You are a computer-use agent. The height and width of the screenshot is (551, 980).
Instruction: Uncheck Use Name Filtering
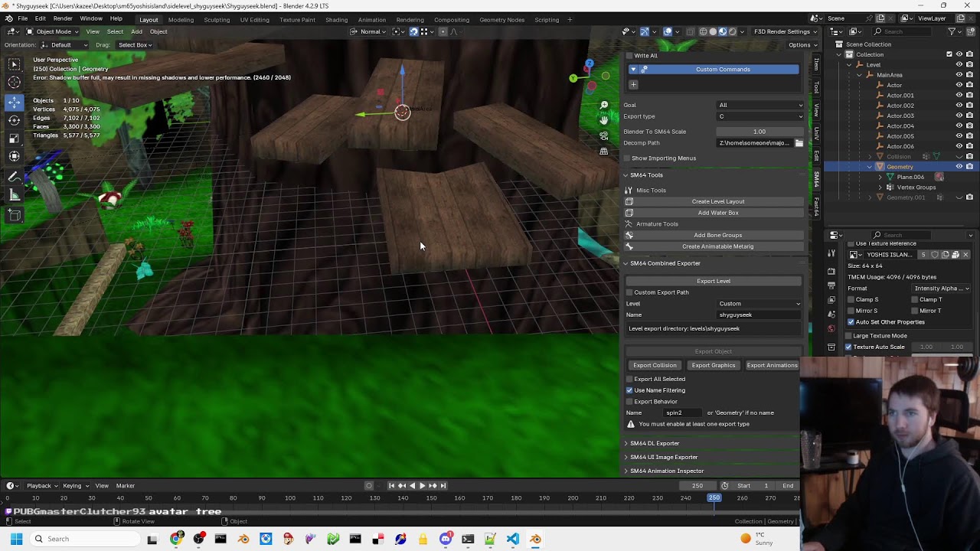tap(629, 390)
